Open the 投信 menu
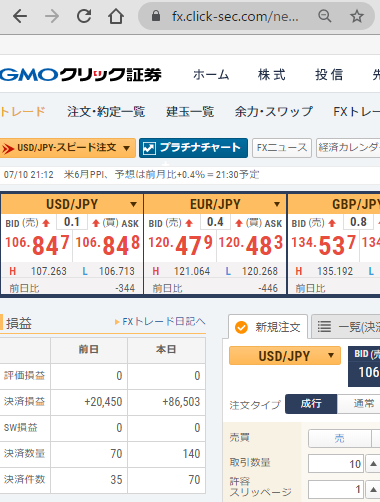Viewport: 380px width, 502px height. click(x=329, y=75)
